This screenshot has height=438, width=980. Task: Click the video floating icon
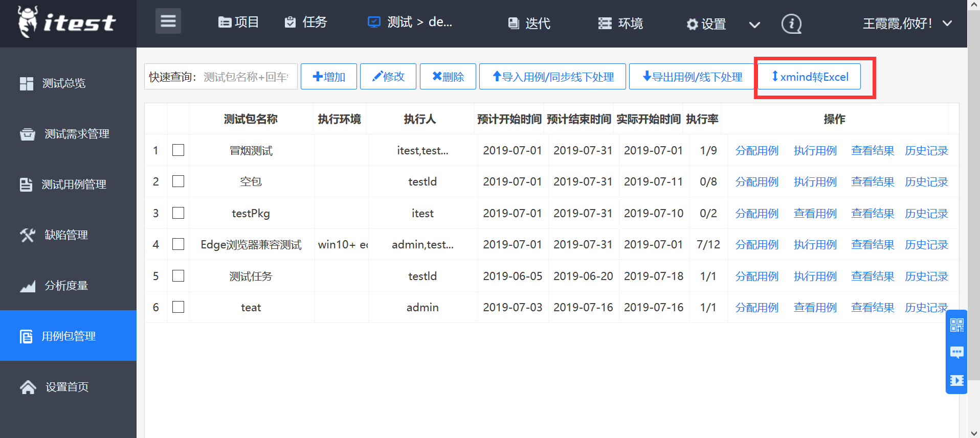957,380
